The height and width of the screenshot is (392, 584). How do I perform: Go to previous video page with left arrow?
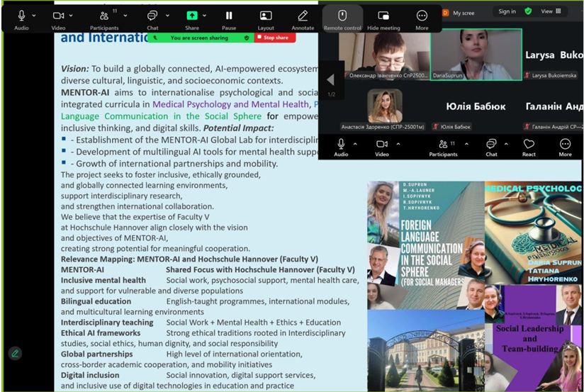330,79
